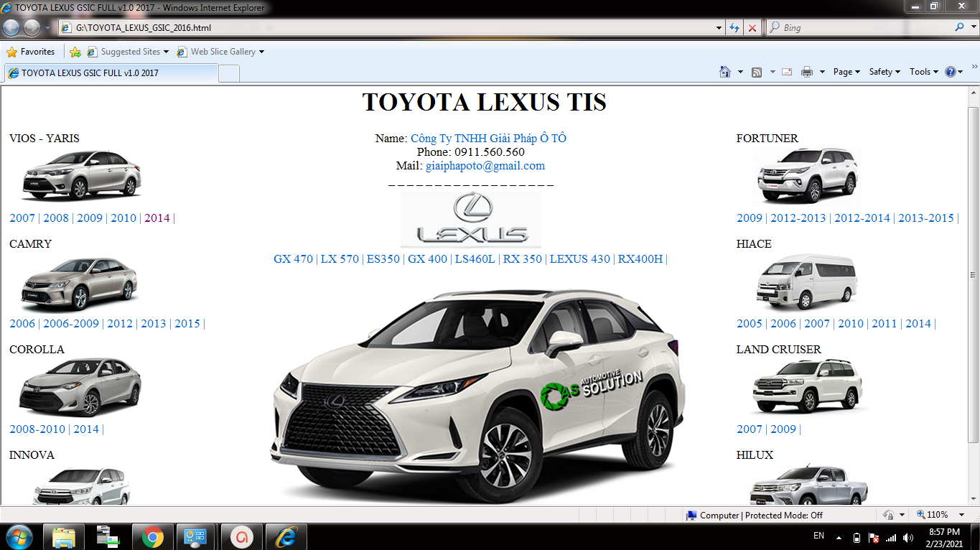Refresh the current page
Image resolution: width=980 pixels, height=550 pixels.
tap(734, 27)
